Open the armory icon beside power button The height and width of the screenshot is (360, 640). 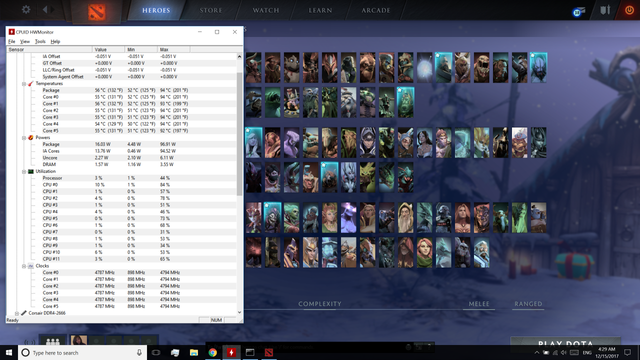coord(605,10)
